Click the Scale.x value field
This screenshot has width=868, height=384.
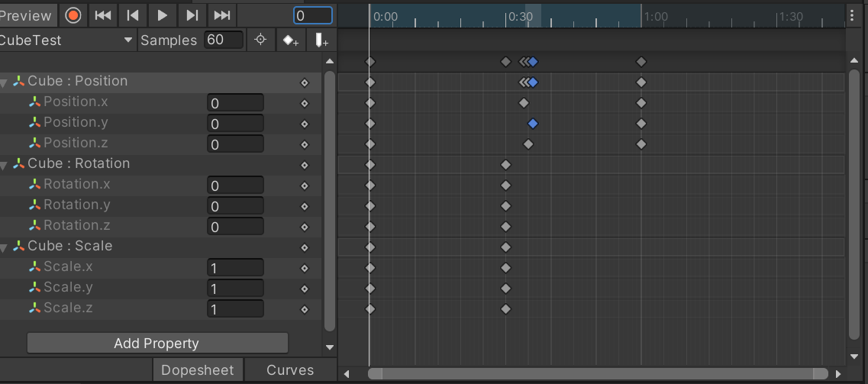[x=235, y=268]
